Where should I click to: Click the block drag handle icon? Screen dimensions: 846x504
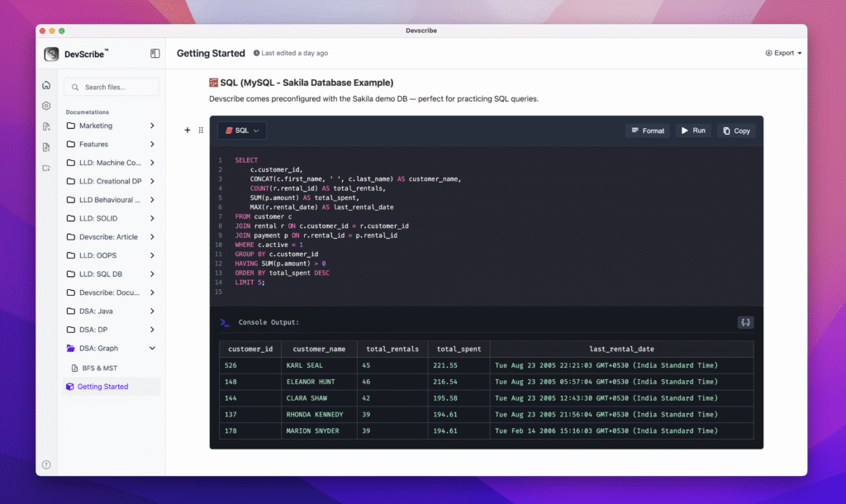point(201,131)
